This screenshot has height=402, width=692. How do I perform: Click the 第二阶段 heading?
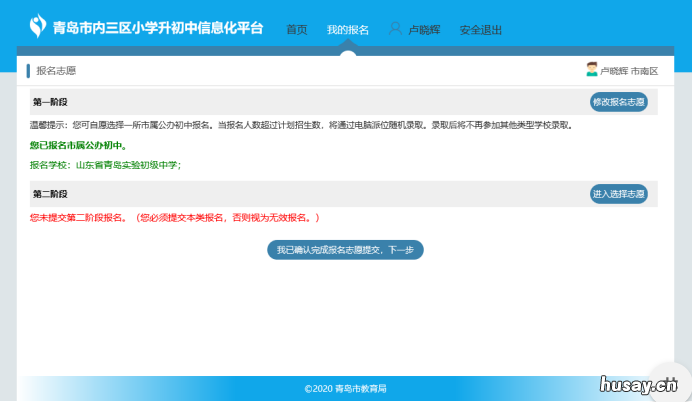click(x=50, y=194)
